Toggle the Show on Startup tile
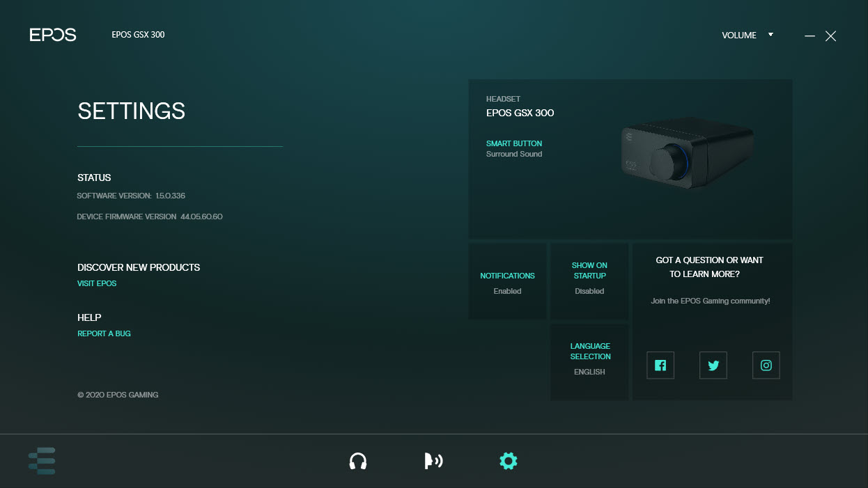 [x=589, y=281]
